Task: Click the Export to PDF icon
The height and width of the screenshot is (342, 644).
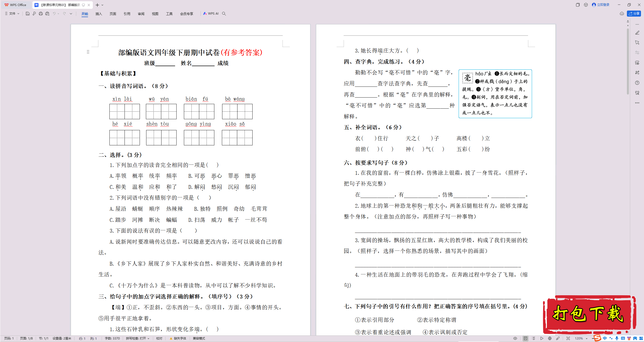Action: 34,14
